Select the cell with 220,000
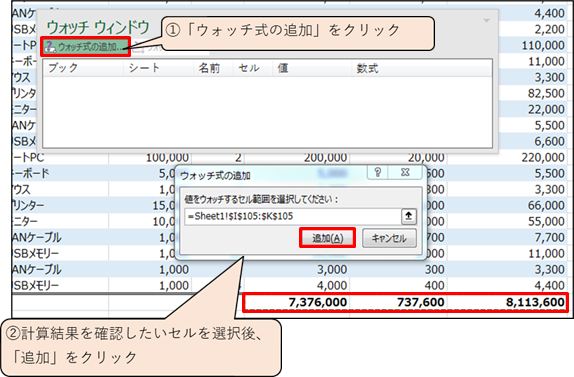 (x=507, y=157)
